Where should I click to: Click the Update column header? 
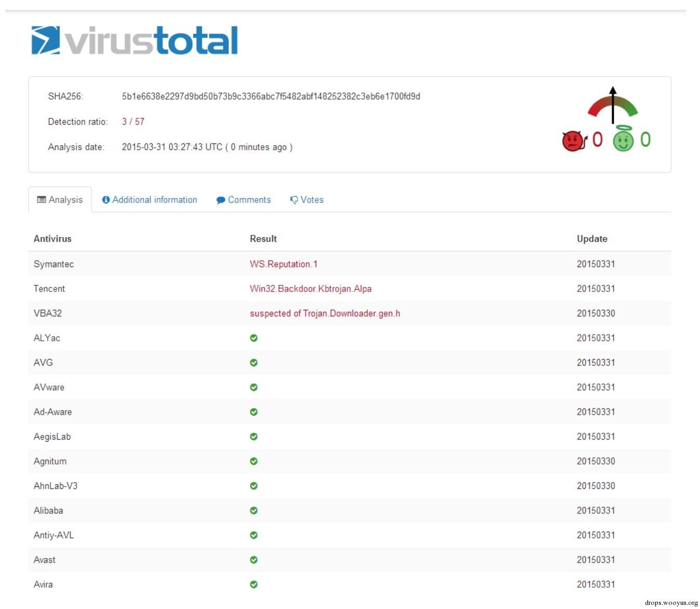(592, 239)
